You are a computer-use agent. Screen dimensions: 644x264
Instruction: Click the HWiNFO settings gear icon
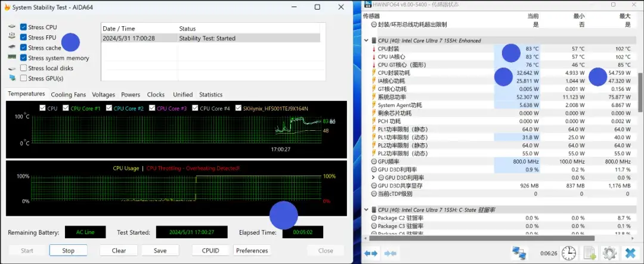click(x=609, y=253)
